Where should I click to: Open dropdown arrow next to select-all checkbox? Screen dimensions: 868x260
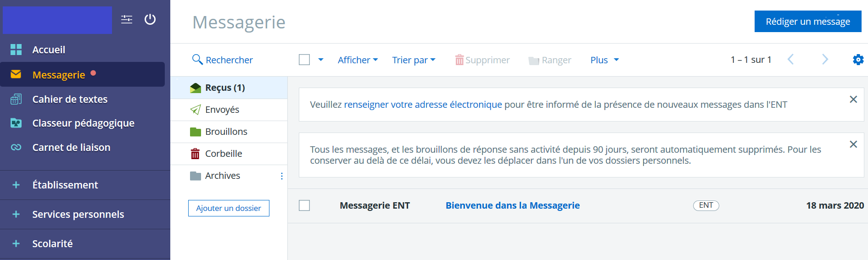click(x=321, y=60)
